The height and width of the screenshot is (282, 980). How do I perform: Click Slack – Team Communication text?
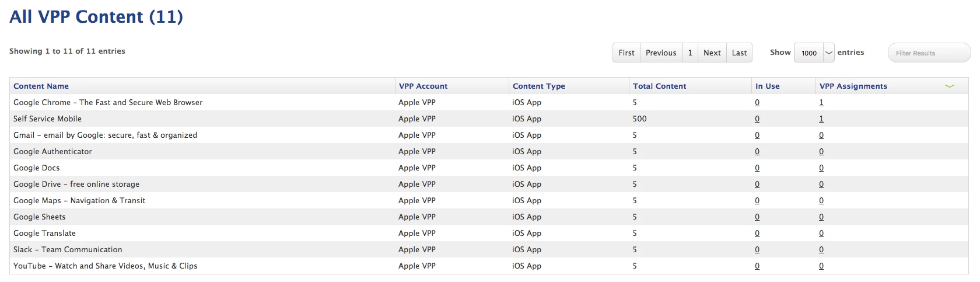pos(68,249)
